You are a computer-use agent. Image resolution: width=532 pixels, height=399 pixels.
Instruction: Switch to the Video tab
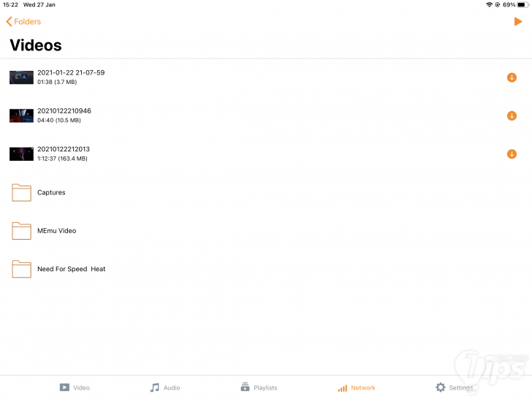[75, 387]
